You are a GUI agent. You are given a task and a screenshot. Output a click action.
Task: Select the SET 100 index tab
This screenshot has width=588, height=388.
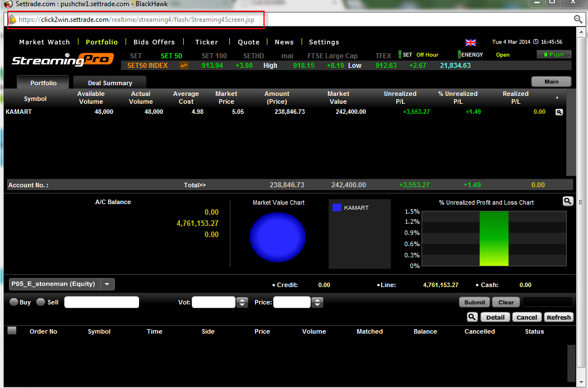(214, 56)
